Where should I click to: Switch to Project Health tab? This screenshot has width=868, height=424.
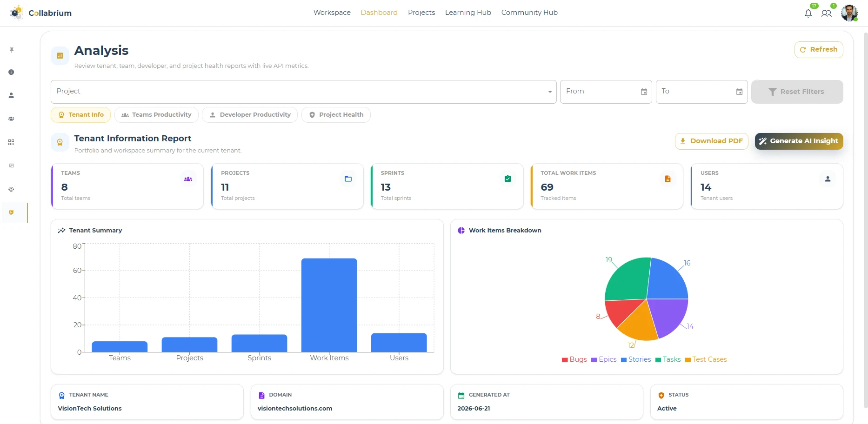(336, 115)
